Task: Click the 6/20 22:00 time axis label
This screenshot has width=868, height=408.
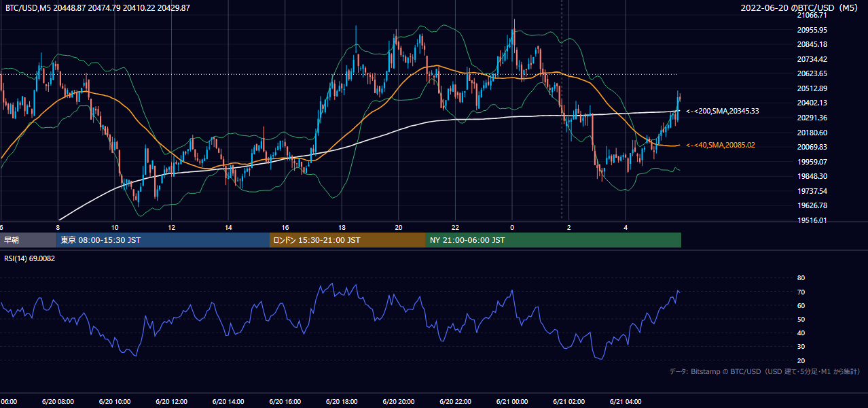Action: [x=456, y=402]
